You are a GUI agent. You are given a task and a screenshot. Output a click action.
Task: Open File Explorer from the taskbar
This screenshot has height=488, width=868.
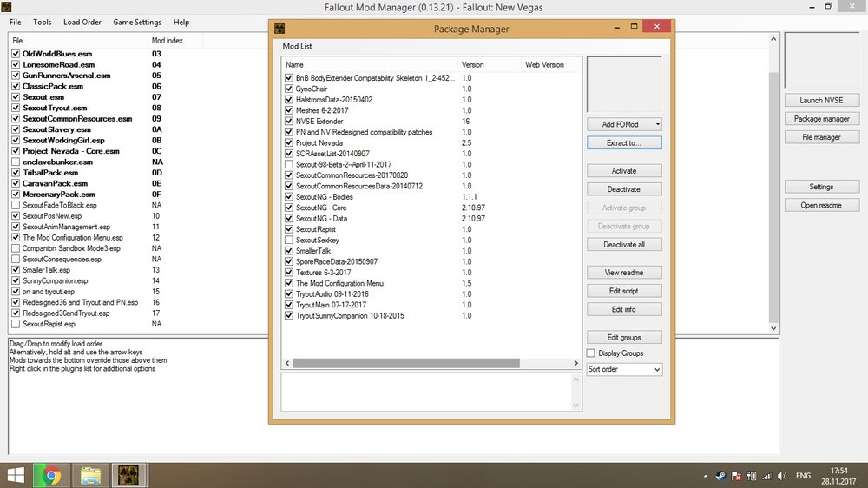point(90,475)
